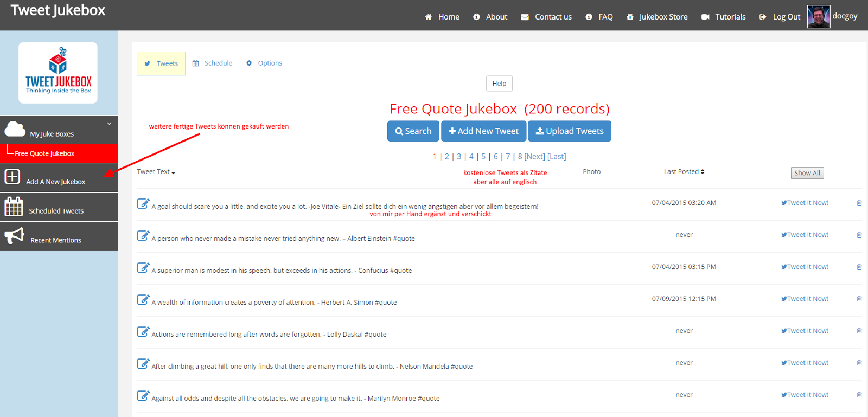The width and height of the screenshot is (868, 417).
Task: Click the [Last] pagination link
Action: [557, 156]
